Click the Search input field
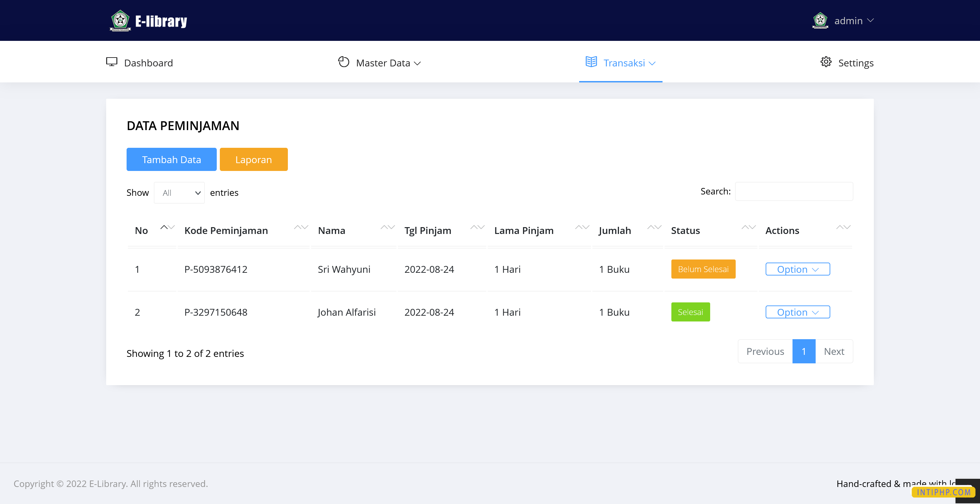Screen dimensions: 980x504 coord(794,191)
